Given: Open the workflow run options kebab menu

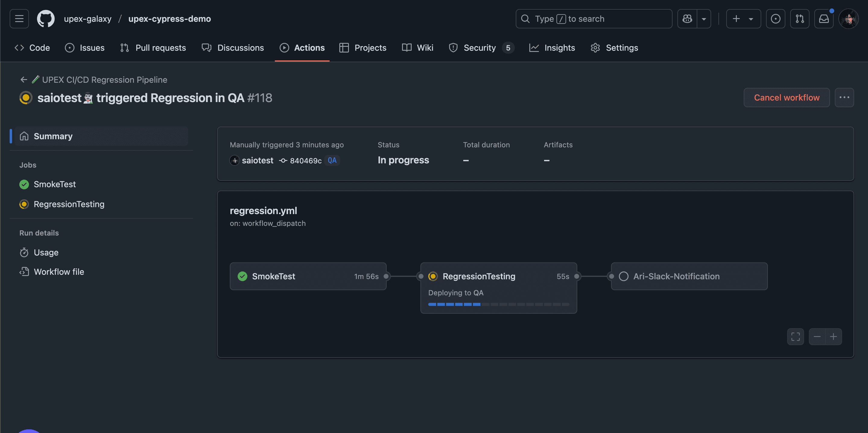Looking at the screenshot, I should click(x=844, y=98).
